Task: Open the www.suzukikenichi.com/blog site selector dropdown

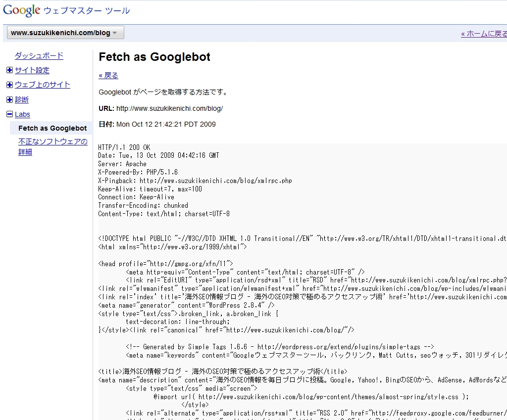Action: (65, 33)
